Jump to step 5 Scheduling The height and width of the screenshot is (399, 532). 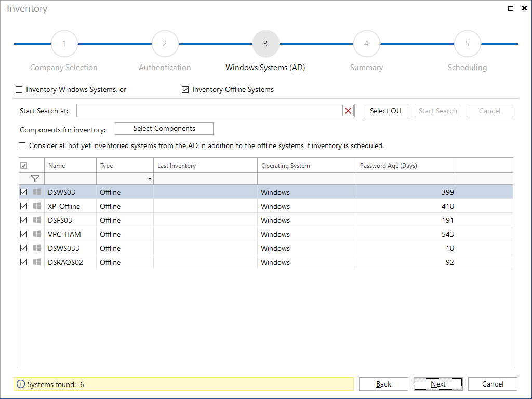click(x=467, y=44)
